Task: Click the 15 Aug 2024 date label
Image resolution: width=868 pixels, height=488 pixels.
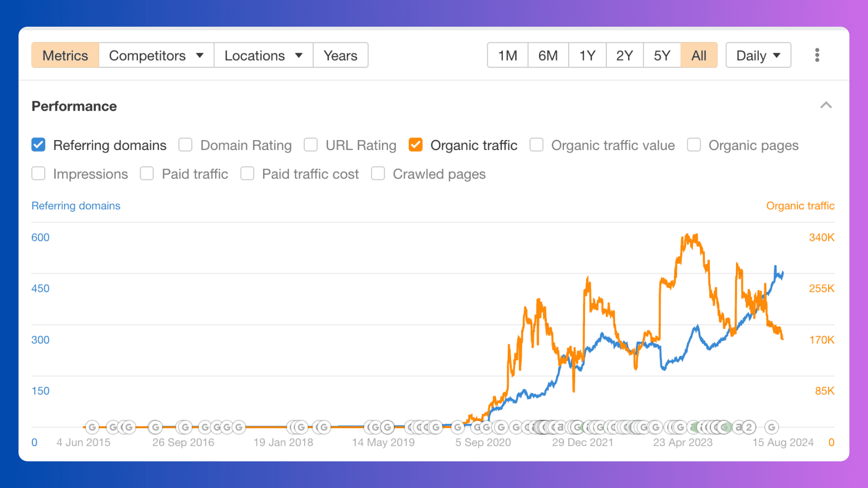Action: [783, 442]
